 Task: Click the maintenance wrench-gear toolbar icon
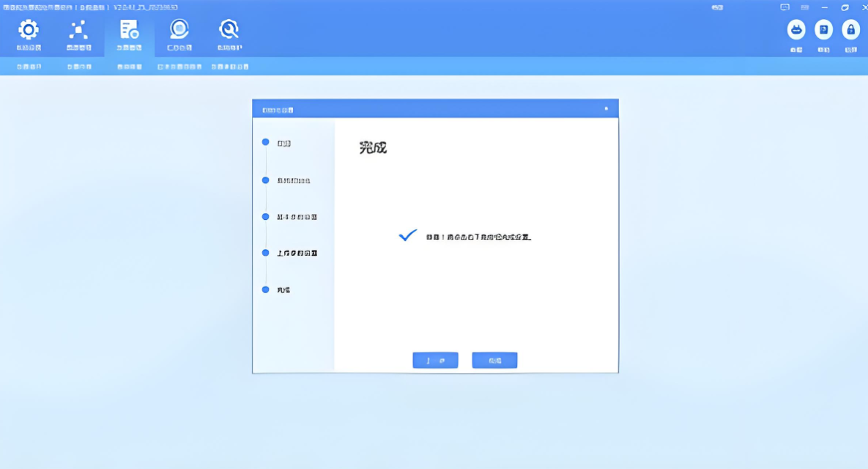[228, 31]
